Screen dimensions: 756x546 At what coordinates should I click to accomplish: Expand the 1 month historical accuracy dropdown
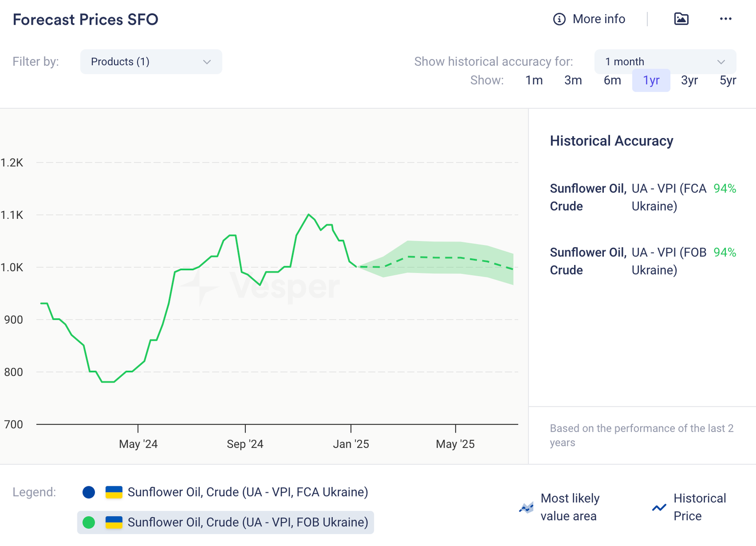pyautogui.click(x=665, y=62)
